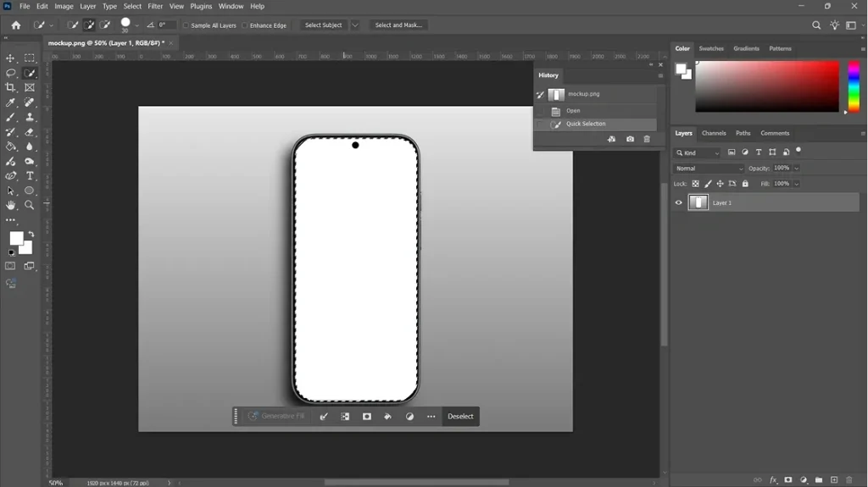Viewport: 868px width, 487px height.
Task: Click the Generative Fill button
Action: (x=276, y=416)
